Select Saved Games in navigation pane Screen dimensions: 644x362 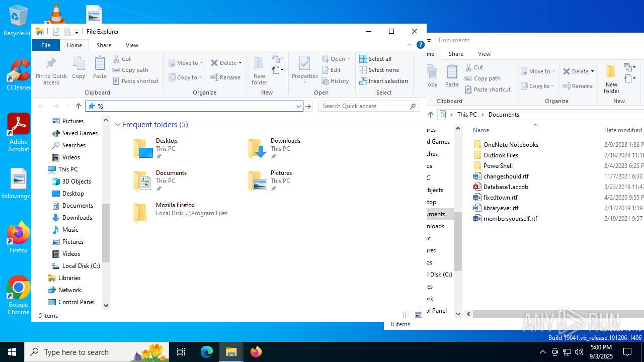point(75,133)
